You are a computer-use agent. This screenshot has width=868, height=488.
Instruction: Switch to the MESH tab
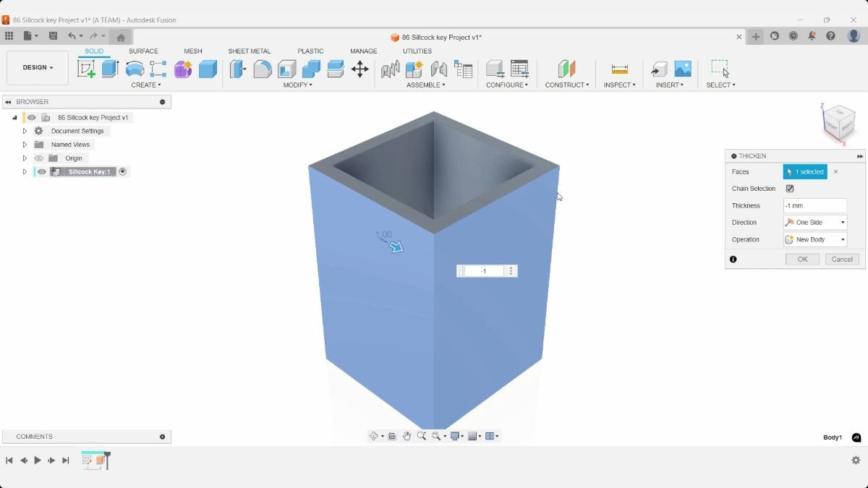193,51
